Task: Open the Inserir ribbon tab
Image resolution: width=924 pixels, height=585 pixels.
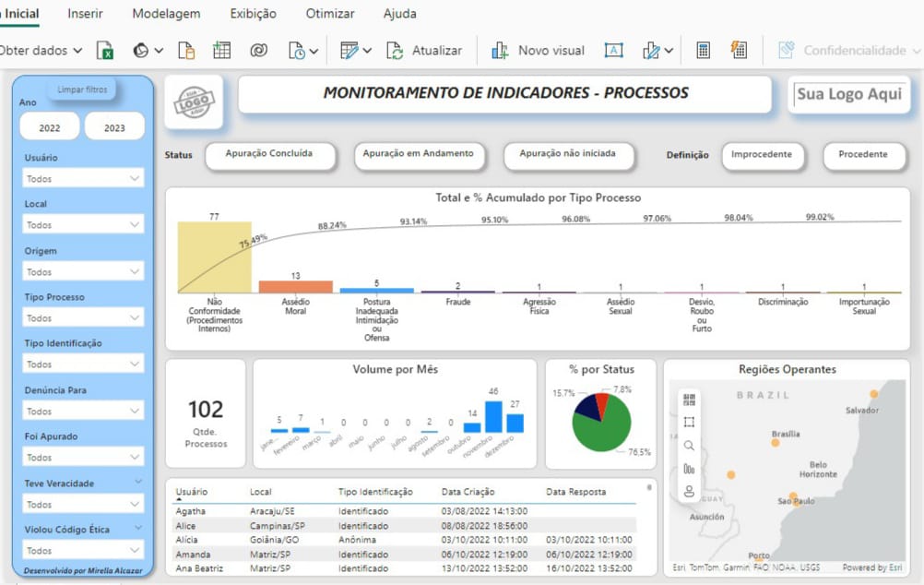Action: [x=85, y=14]
